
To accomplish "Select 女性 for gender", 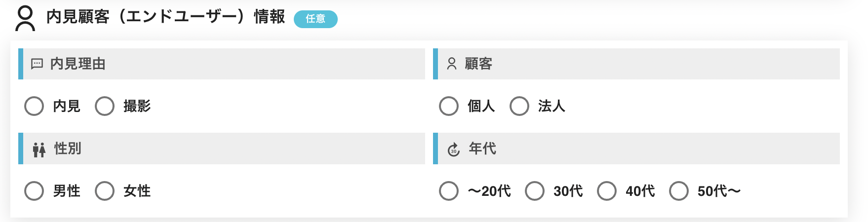I will click(x=105, y=191).
